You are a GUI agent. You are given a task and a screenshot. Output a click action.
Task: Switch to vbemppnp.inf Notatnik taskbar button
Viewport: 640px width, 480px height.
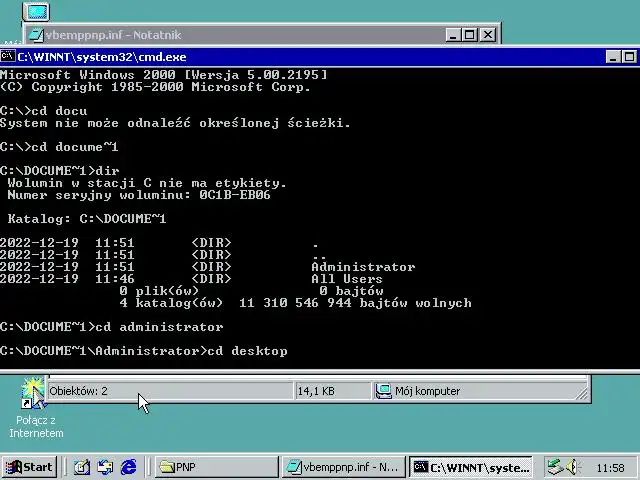(x=343, y=467)
